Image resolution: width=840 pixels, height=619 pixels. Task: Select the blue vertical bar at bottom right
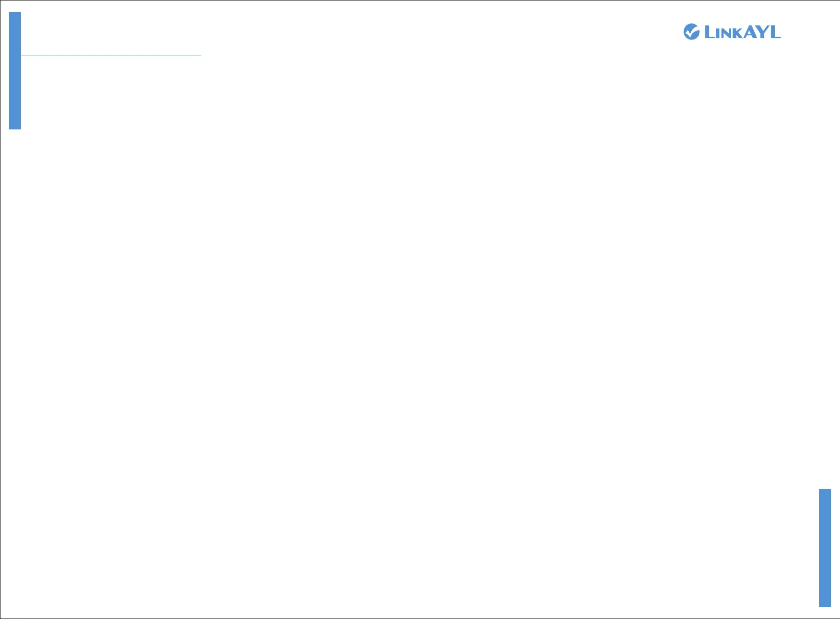(x=825, y=548)
